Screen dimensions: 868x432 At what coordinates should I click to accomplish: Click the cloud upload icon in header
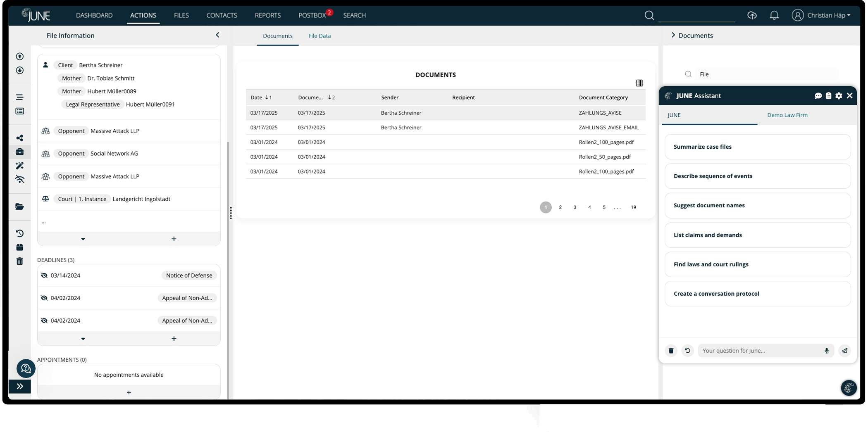pos(752,15)
